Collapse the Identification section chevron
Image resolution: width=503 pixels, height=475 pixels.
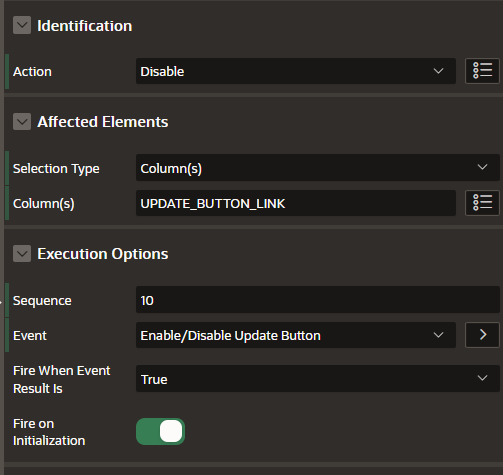pyautogui.click(x=22, y=25)
